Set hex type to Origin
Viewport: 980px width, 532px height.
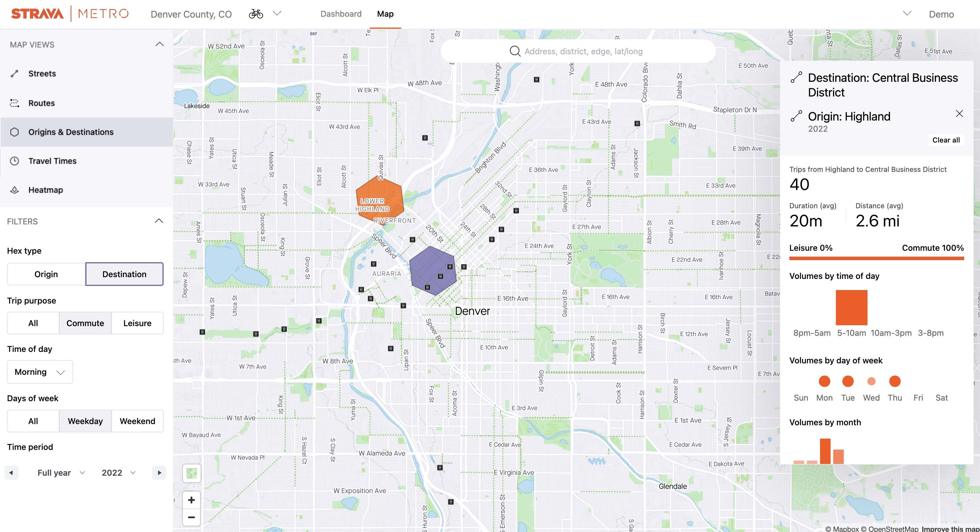tap(46, 274)
